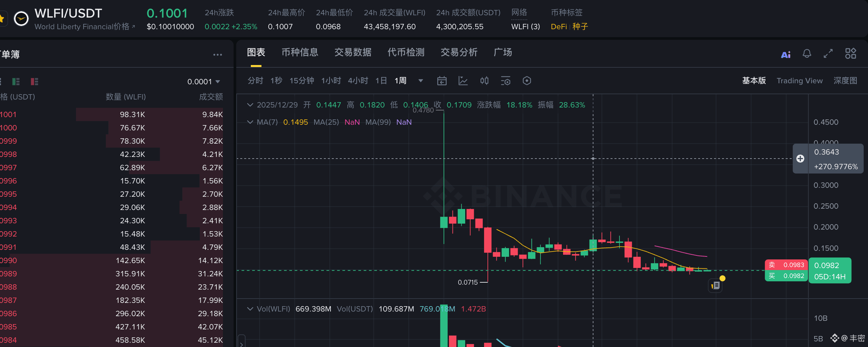Select the 15分钟 interval

tap(302, 81)
